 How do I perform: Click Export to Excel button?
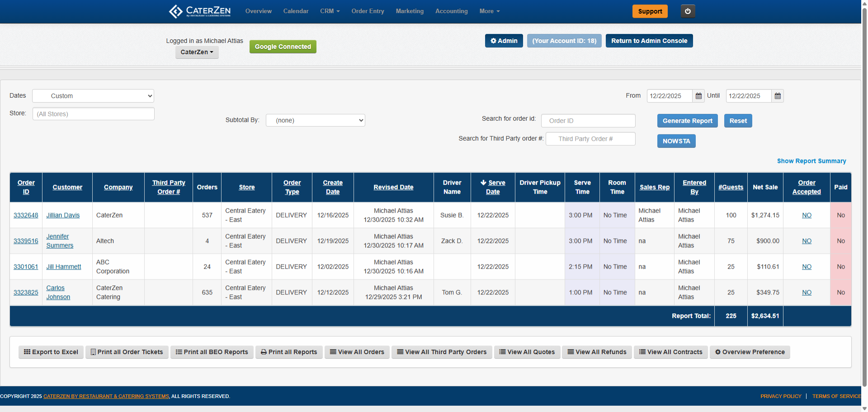(x=51, y=352)
